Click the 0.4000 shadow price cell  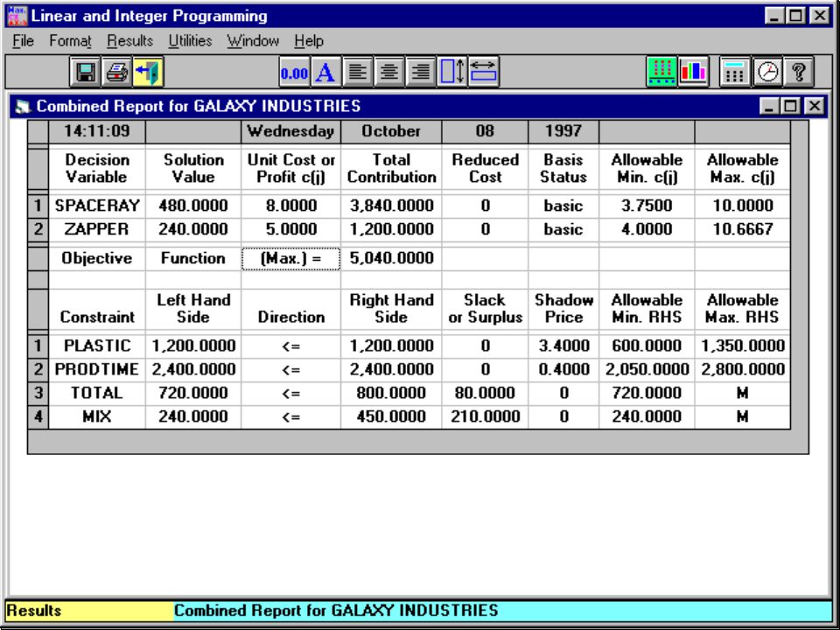(x=563, y=369)
